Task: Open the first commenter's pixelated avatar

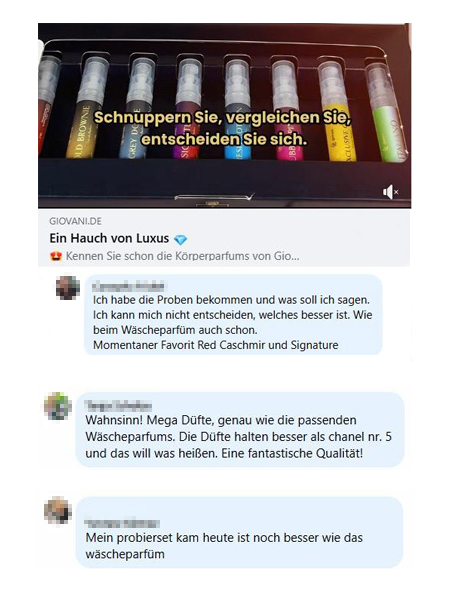Action: click(x=68, y=288)
